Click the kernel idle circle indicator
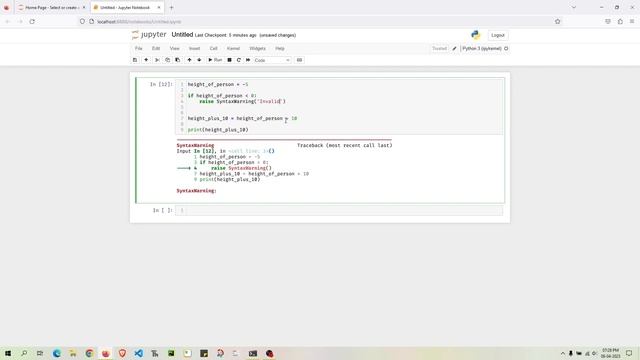 tap(506, 49)
